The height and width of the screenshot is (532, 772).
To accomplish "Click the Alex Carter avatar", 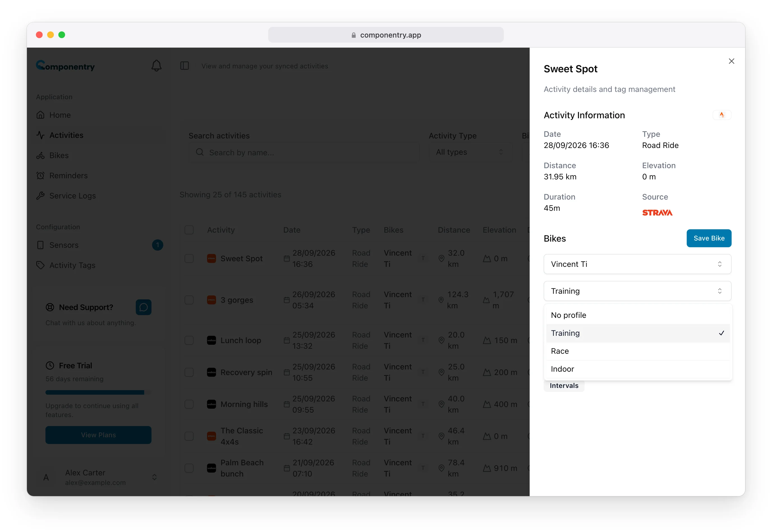I will [x=46, y=477].
